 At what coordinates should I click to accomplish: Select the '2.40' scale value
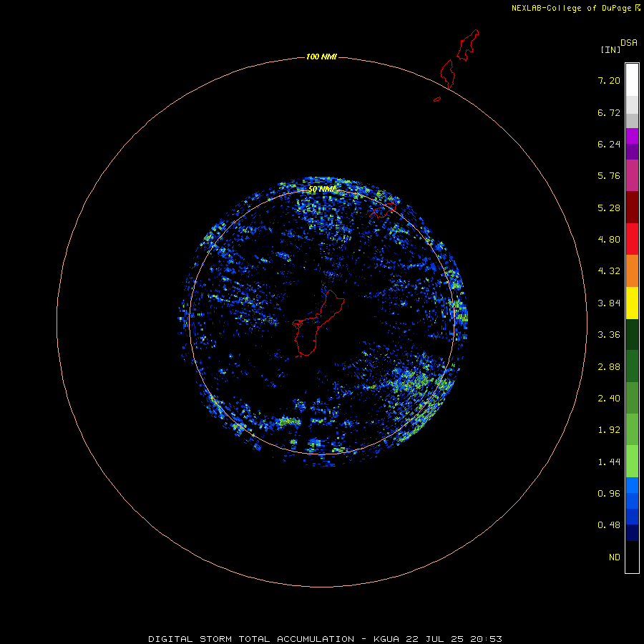coord(609,399)
